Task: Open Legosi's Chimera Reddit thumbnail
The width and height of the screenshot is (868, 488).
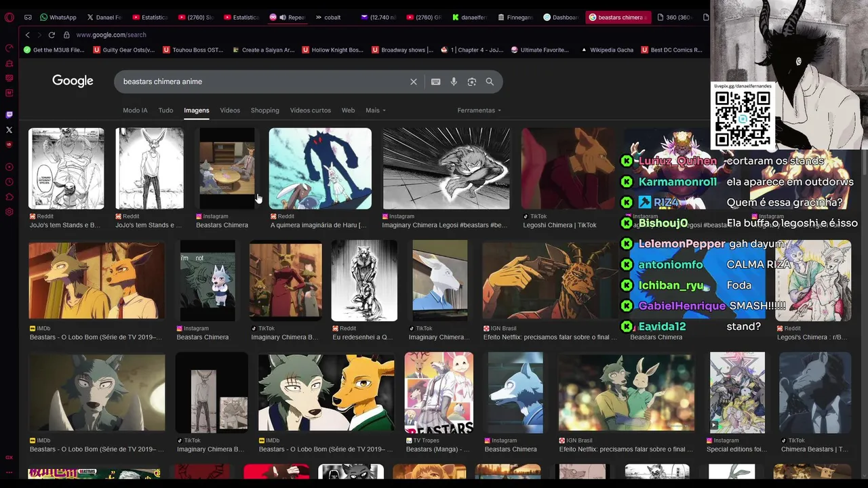Action: 813,281
